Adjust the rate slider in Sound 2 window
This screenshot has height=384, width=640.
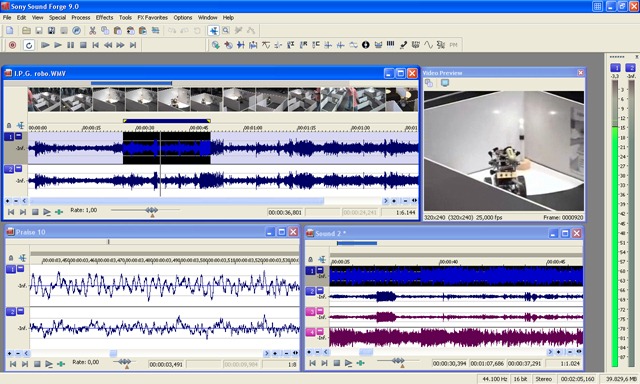click(398, 361)
